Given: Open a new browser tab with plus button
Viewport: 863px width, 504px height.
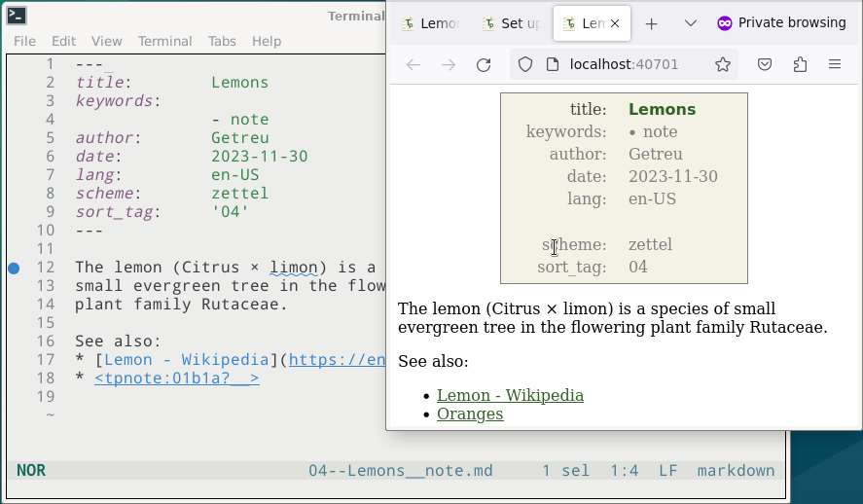Looking at the screenshot, I should (652, 23).
